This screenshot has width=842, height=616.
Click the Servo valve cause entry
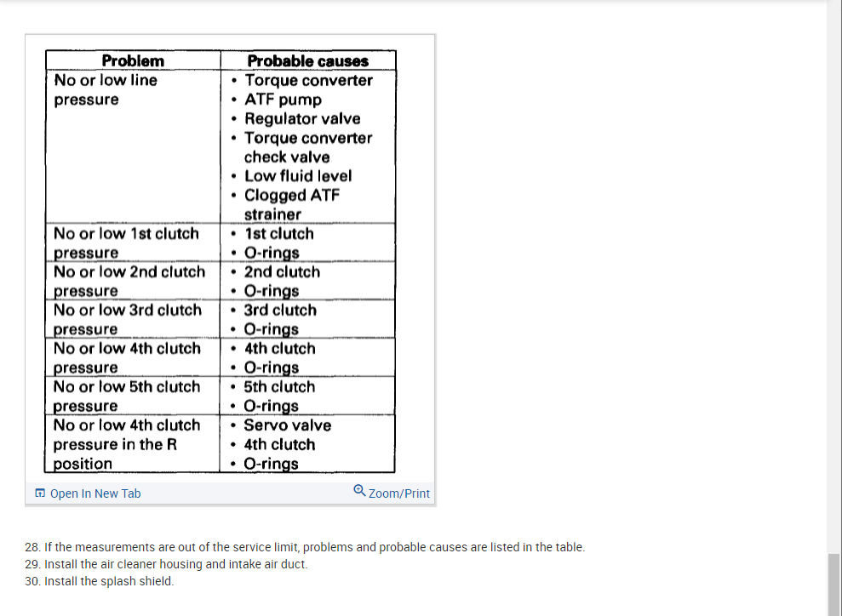287,425
